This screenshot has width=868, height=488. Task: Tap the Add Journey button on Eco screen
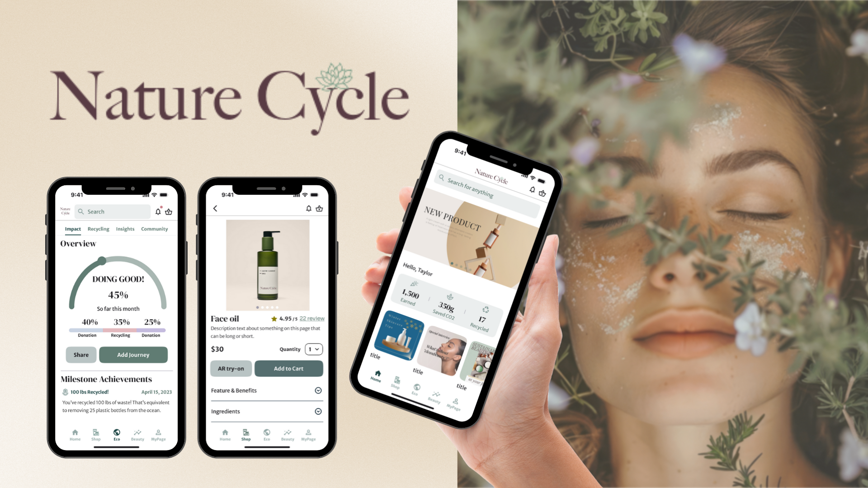(132, 354)
